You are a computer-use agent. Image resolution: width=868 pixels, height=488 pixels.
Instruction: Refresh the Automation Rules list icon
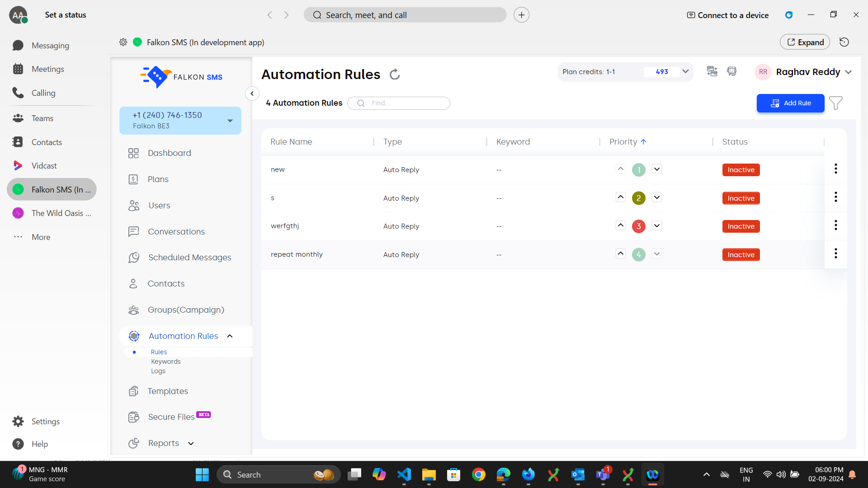(395, 74)
